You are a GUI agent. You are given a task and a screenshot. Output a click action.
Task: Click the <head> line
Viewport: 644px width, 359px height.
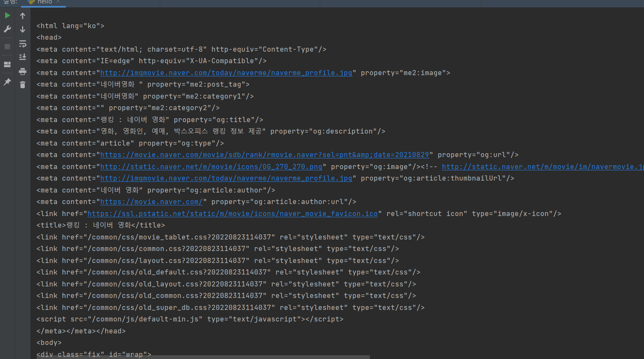[x=49, y=38]
